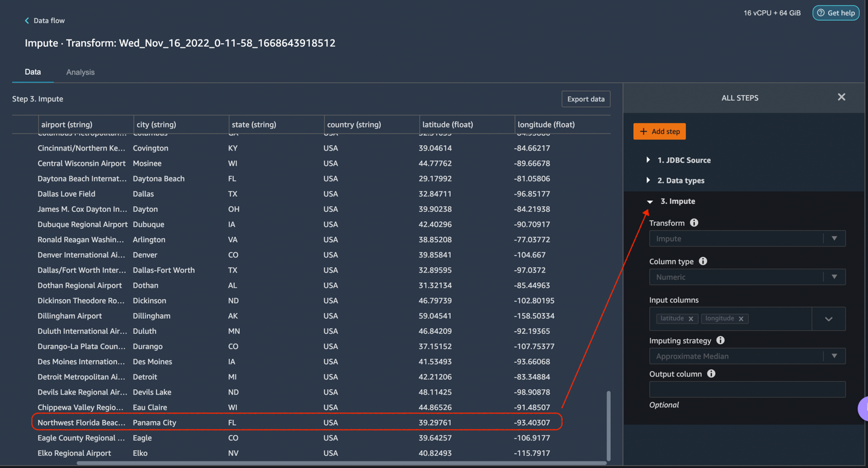Click the vertical scrollbar of the data table
The width and height of the screenshot is (868, 468).
[x=608, y=425]
